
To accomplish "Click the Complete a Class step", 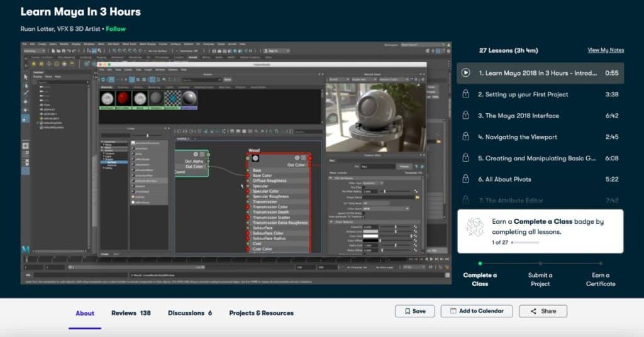I will point(480,279).
